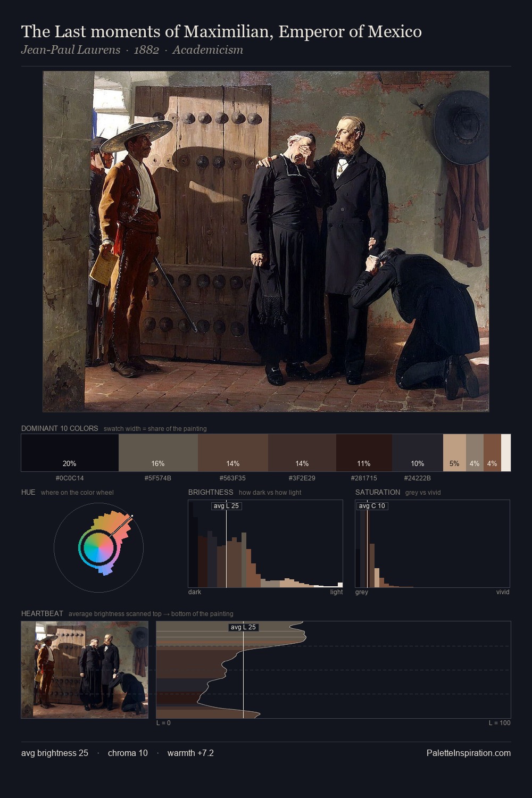Click 'grey vs vivid' caption
Image resolution: width=532 pixels, height=798 pixels.
click(x=423, y=493)
